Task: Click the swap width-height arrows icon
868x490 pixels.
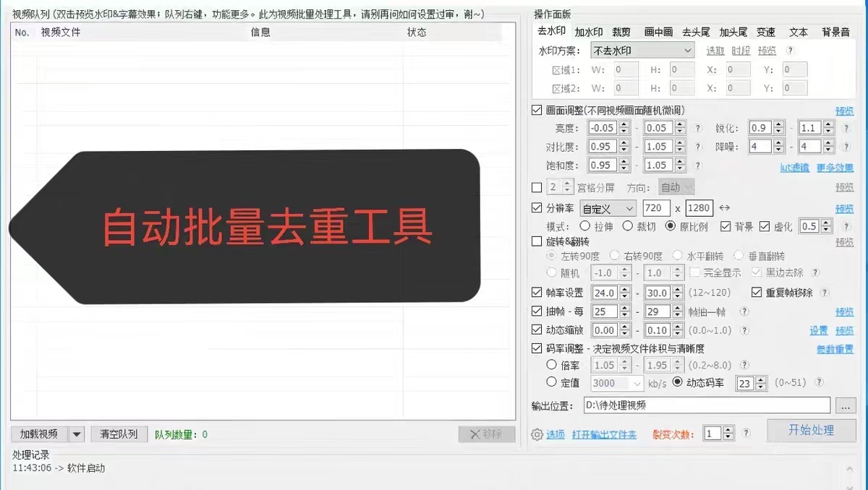Action: [x=724, y=209]
